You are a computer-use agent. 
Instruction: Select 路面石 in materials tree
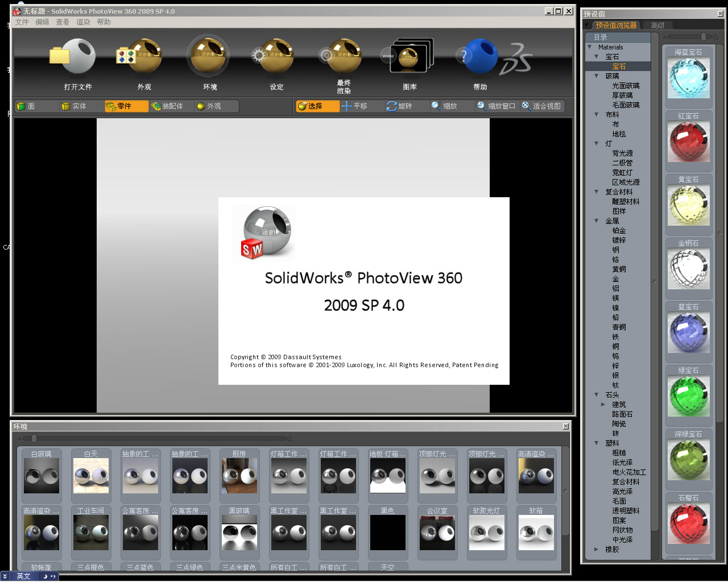[622, 414]
